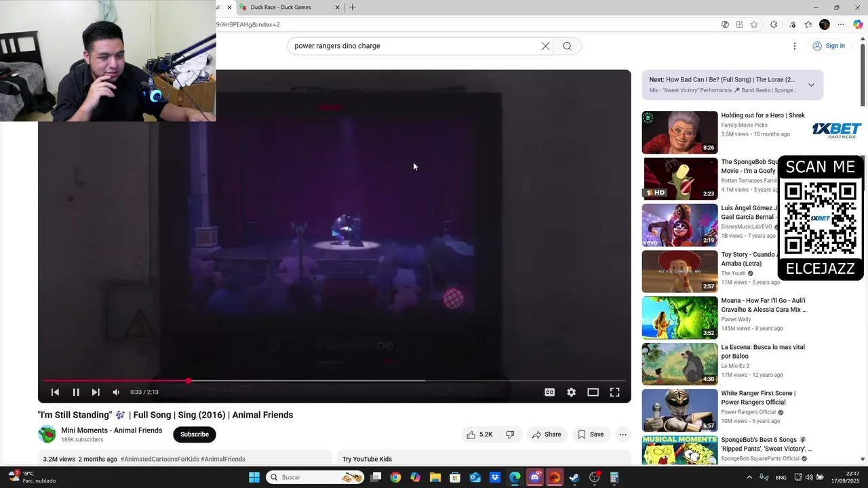Open the #AnimatedCartoonsForKids hashtag
This screenshot has height=488, width=868.
pos(159,459)
